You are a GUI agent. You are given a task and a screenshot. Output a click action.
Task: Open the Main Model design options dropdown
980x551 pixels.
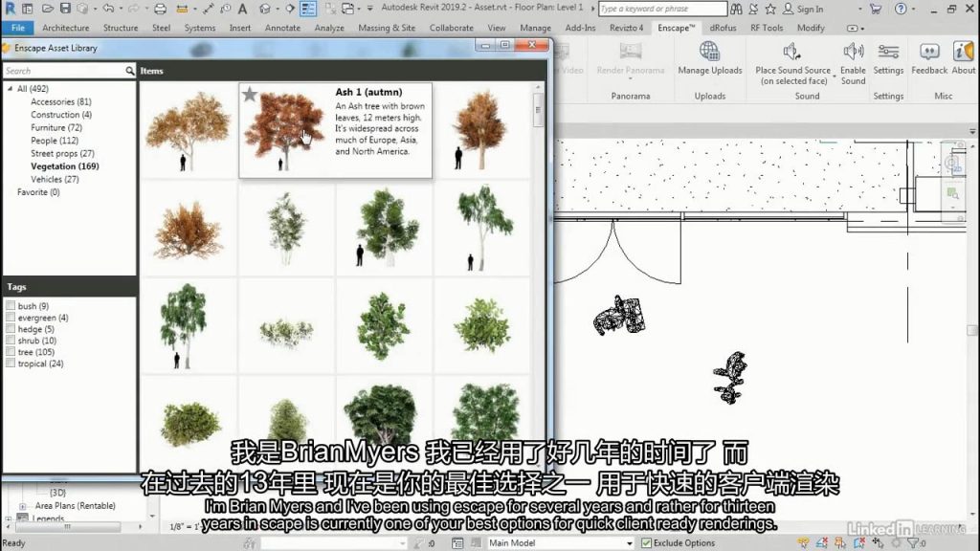point(629,543)
